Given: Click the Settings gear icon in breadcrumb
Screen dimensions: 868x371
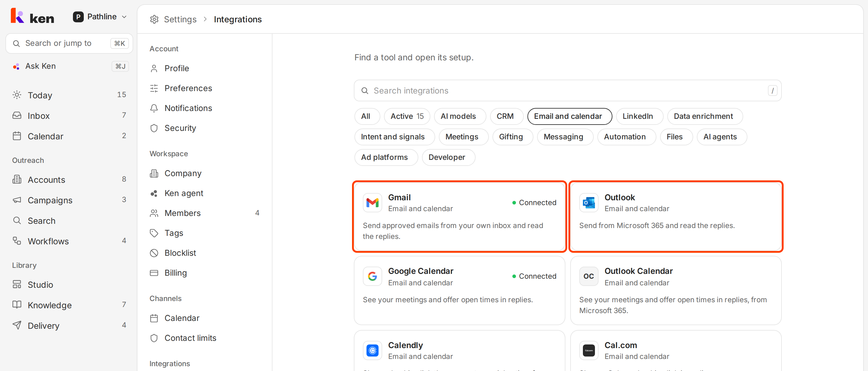Looking at the screenshot, I should [x=154, y=20].
